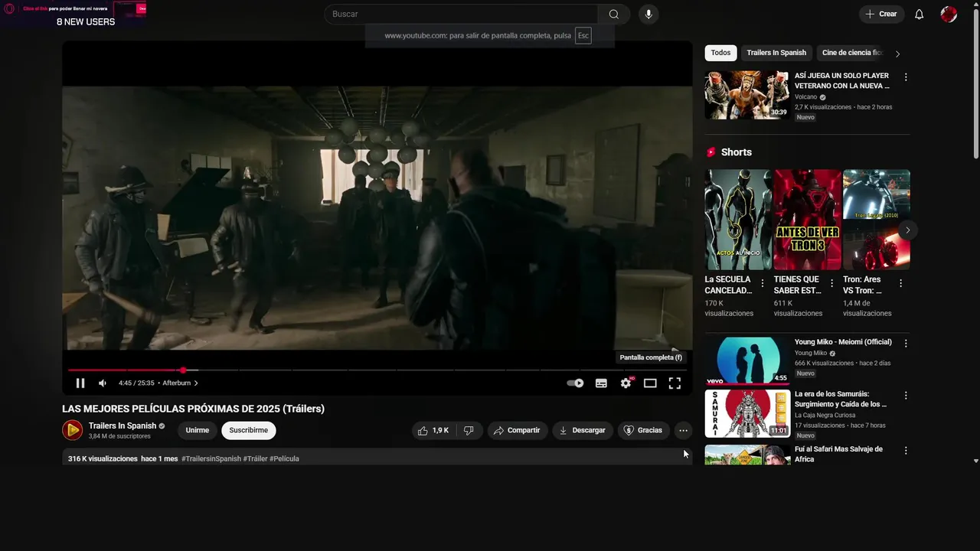Switch to theater mode view
The image size is (980, 551).
pyautogui.click(x=650, y=383)
